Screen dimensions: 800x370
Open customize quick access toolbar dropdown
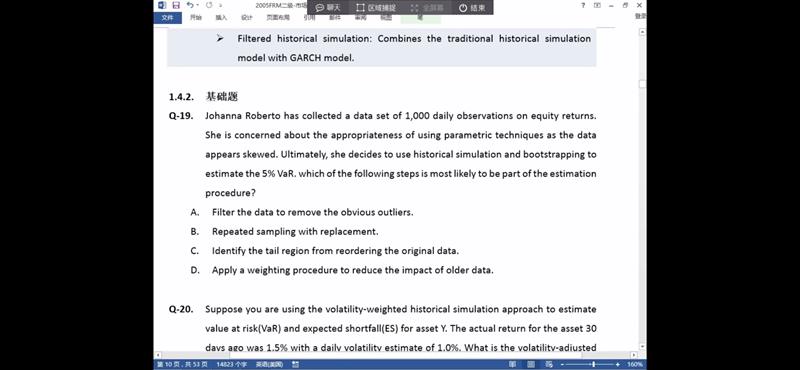(x=220, y=6)
